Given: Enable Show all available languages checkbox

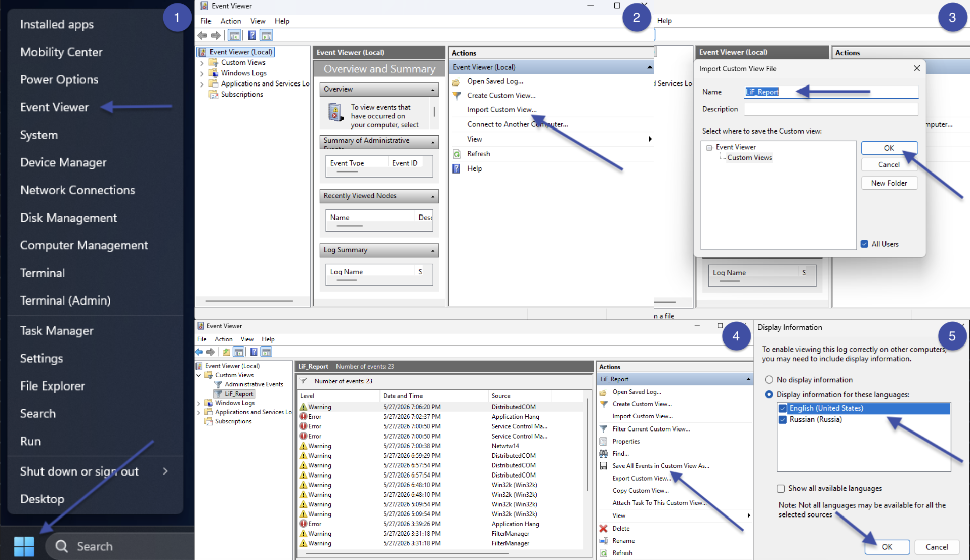Looking at the screenshot, I should pos(781,489).
